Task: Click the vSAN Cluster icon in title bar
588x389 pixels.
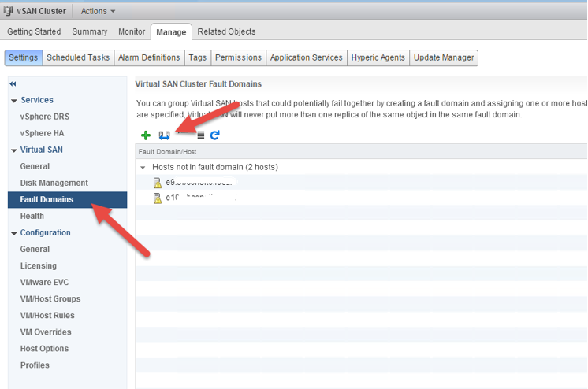Action: pos(8,11)
